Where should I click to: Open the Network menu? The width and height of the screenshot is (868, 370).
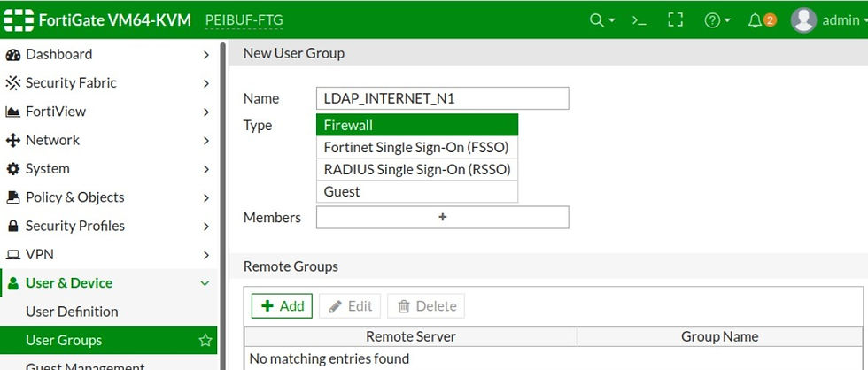108,141
